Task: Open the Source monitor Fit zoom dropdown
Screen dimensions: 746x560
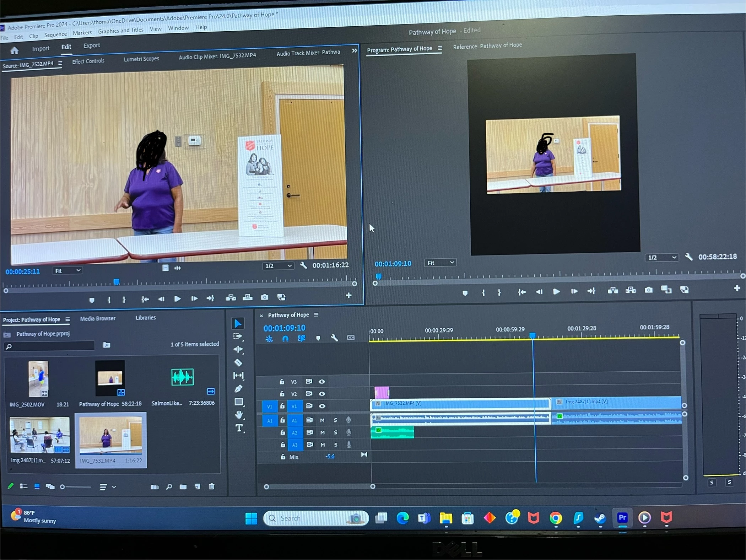Action: [67, 271]
